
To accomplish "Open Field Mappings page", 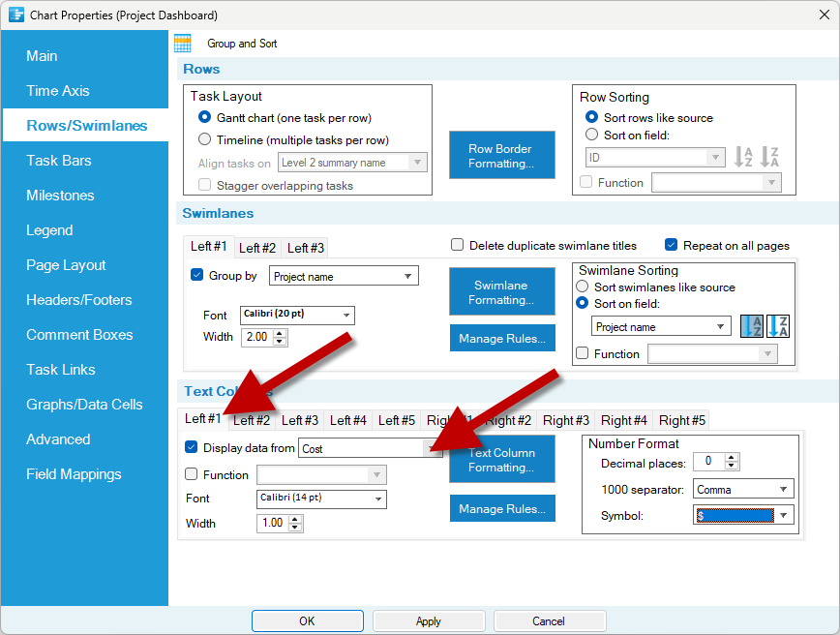I will (x=74, y=473).
